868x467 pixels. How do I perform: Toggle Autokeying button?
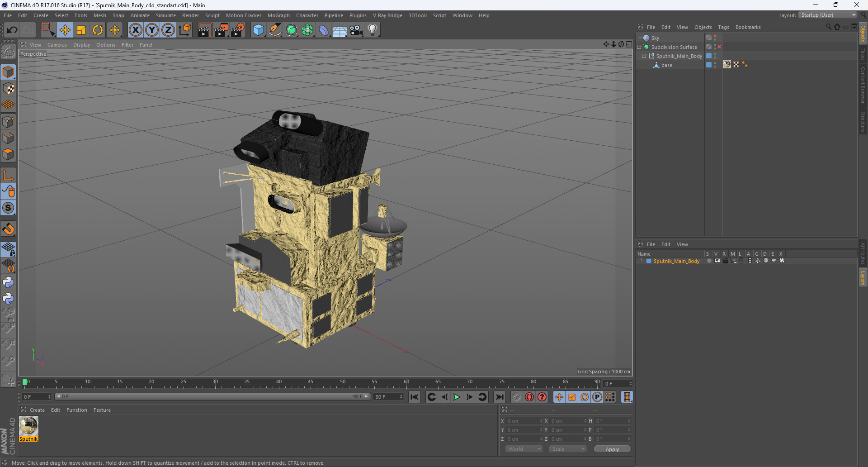pos(529,397)
